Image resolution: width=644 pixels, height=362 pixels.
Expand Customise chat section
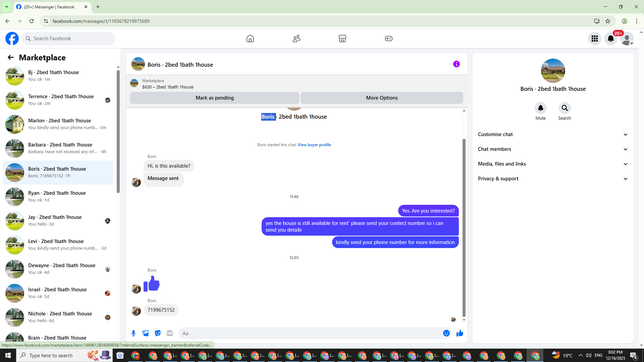[553, 134]
